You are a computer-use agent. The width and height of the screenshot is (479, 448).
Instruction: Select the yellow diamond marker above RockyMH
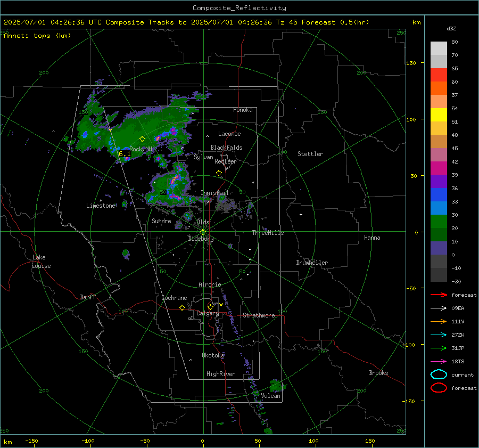[x=142, y=139]
